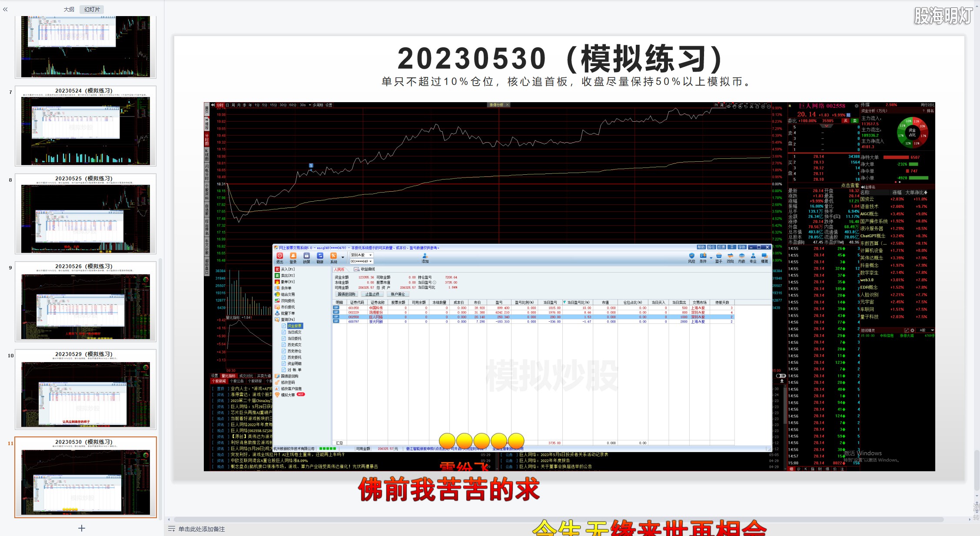Image resolution: width=980 pixels, height=536 pixels.
Task: Open the 深圳A股 market dropdown
Action: (x=362, y=255)
